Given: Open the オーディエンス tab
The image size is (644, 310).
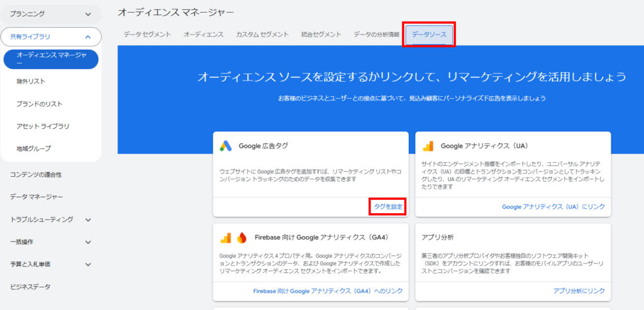Looking at the screenshot, I should coord(203,35).
